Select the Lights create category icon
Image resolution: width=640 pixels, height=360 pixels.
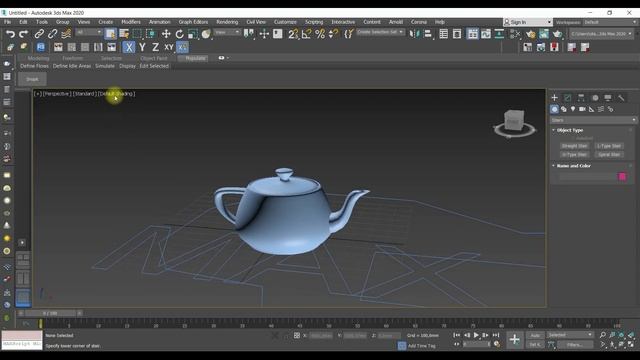pyautogui.click(x=573, y=109)
